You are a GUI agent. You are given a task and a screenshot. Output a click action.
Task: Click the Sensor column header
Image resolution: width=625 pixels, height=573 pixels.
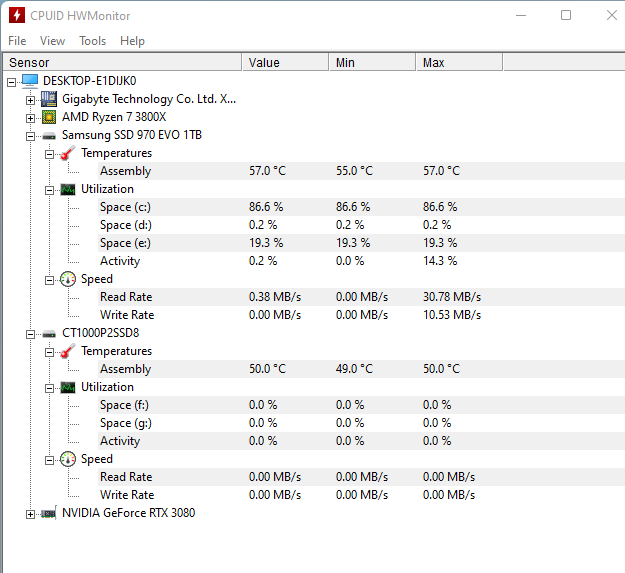point(122,63)
